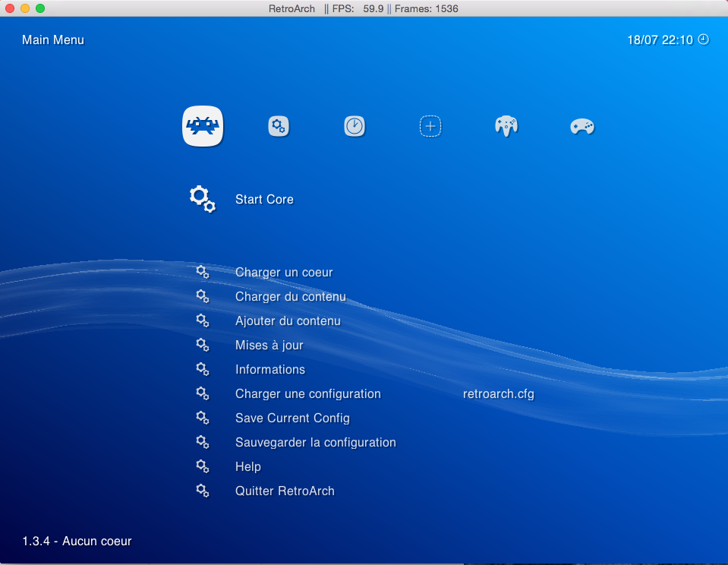Image resolution: width=728 pixels, height=565 pixels.
Task: Click the clock icon next to time
Action: click(704, 39)
